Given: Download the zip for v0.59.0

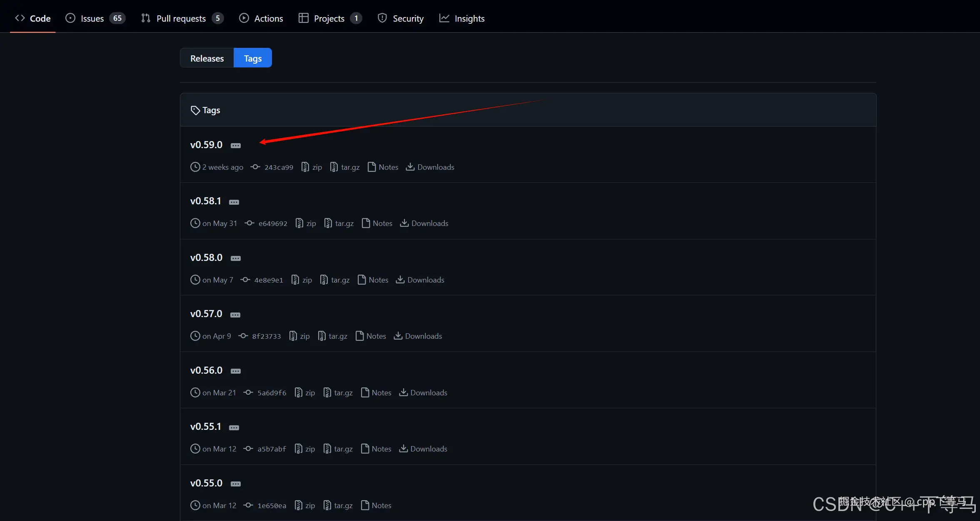Looking at the screenshot, I should coord(317,167).
